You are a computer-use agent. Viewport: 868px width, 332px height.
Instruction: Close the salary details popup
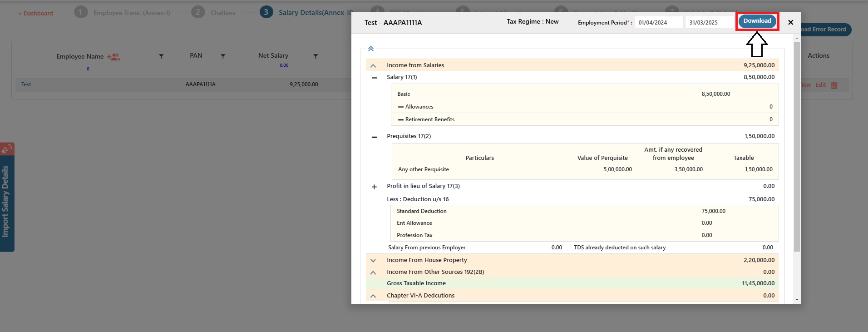tap(791, 22)
